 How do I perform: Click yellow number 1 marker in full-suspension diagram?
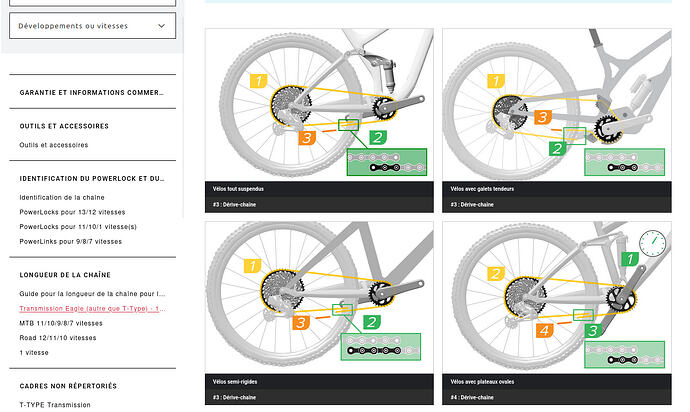click(x=258, y=81)
